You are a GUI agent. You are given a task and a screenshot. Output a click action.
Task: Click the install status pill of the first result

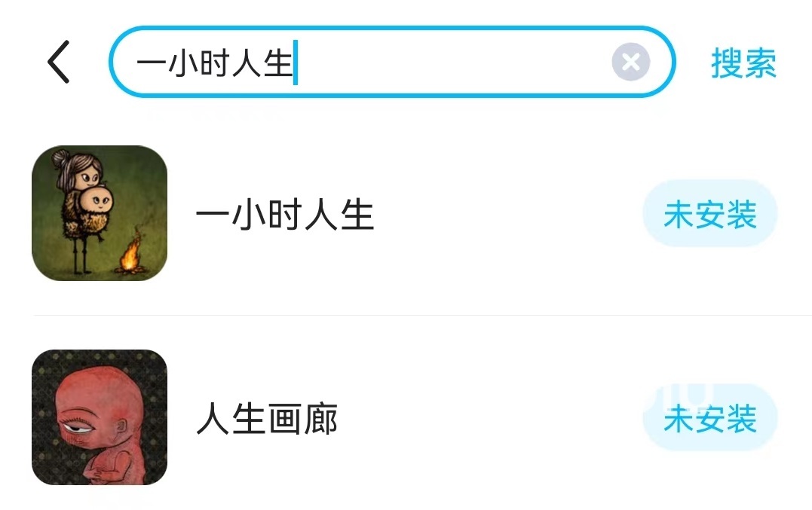(710, 214)
